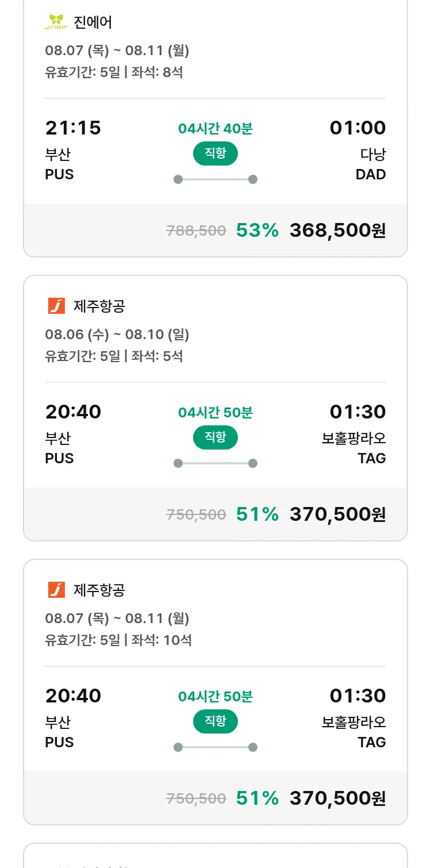Screen dimensions: 431x868
Task: Open the 진에어 airline name
Action: coord(93,22)
